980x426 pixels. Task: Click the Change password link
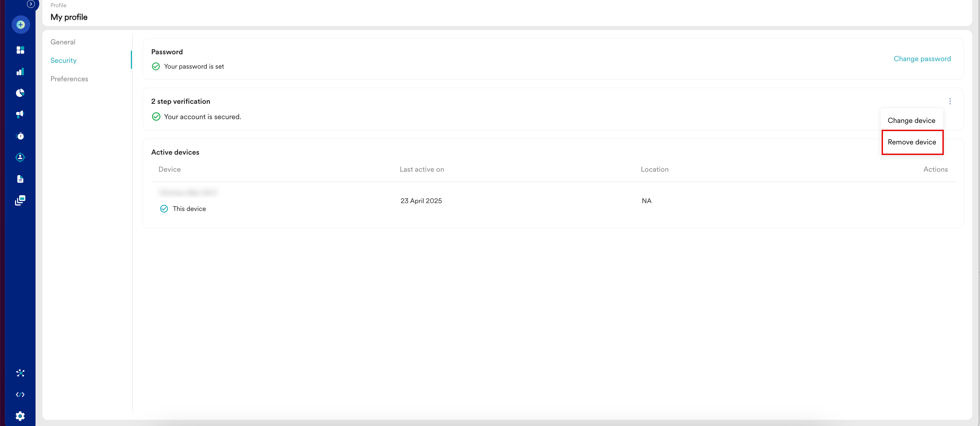(922, 58)
